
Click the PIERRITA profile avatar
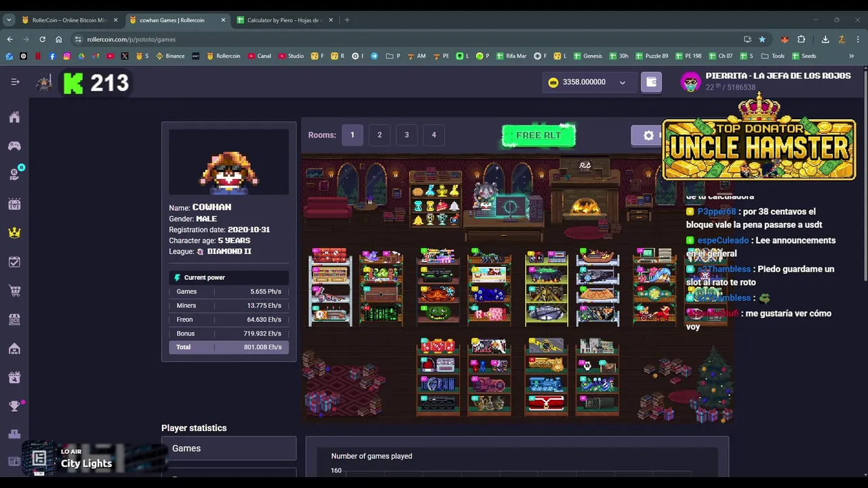coord(690,83)
